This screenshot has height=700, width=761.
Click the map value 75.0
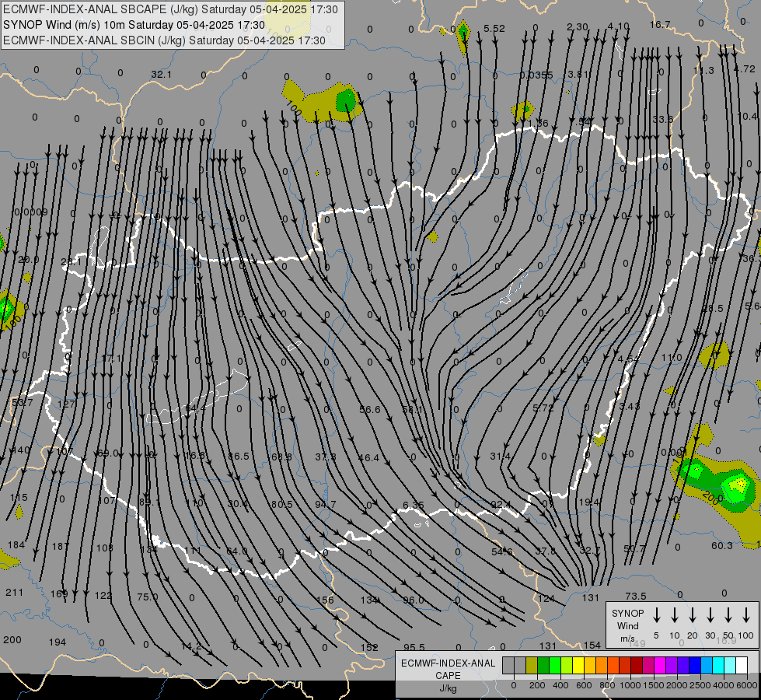coord(148,597)
